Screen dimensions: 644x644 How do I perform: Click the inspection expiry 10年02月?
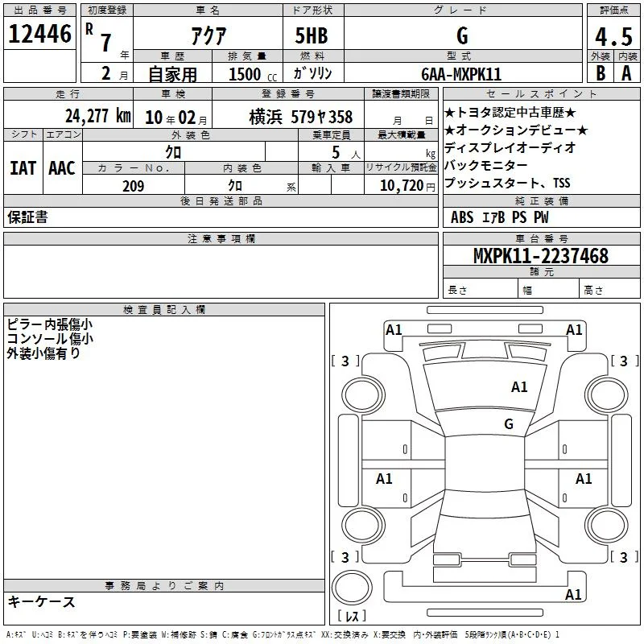coord(176,118)
